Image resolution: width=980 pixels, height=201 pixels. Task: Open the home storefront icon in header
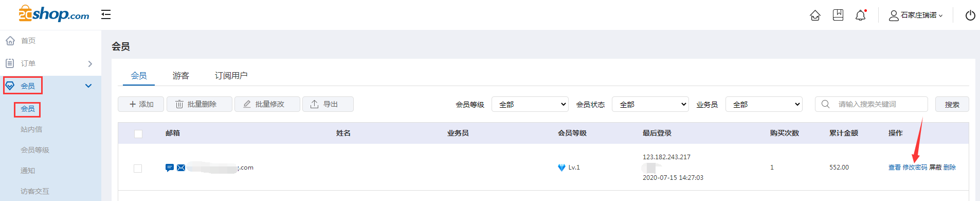tap(815, 15)
